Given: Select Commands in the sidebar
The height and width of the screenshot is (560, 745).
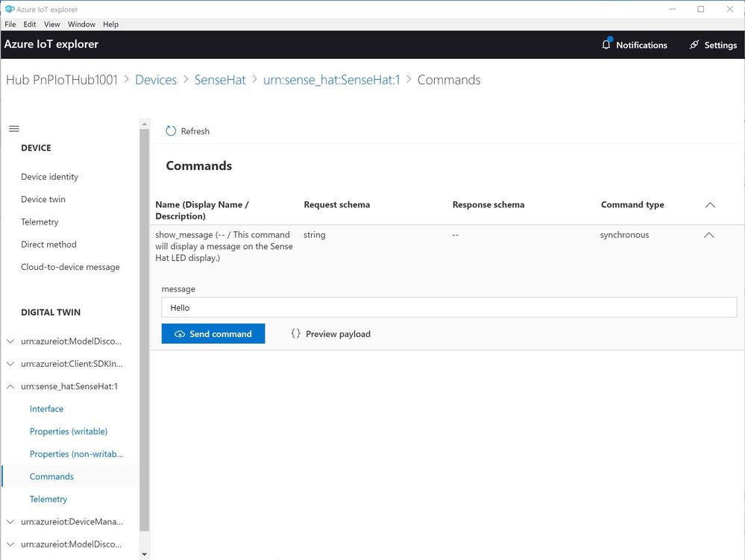Looking at the screenshot, I should coord(51,476).
